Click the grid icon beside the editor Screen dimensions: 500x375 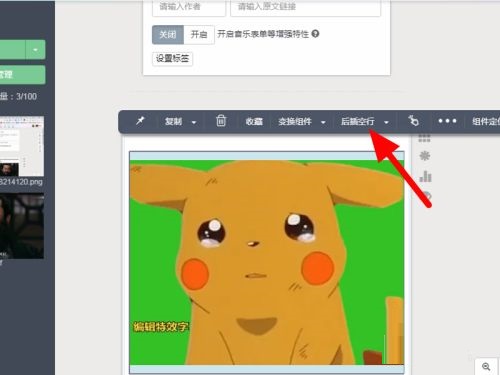pyautogui.click(x=424, y=138)
